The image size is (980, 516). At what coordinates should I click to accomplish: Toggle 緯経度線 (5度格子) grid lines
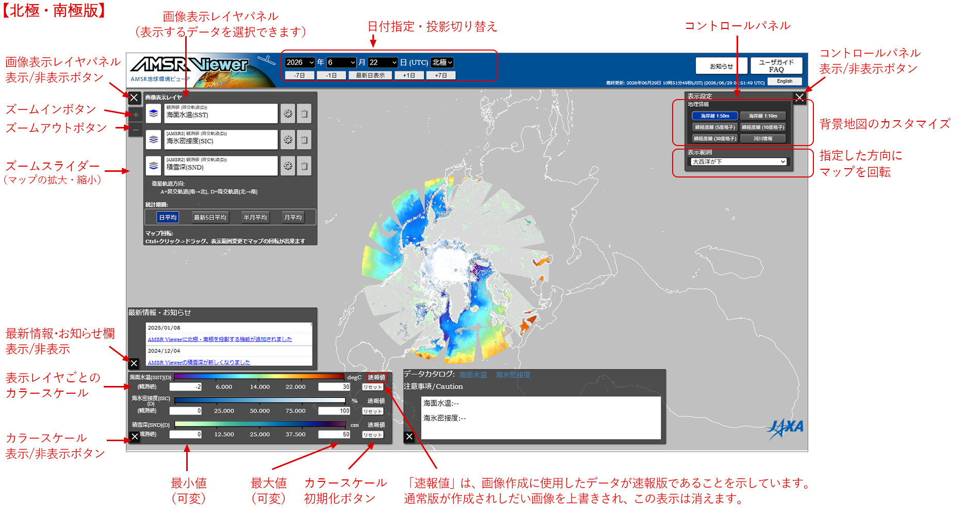[x=715, y=127]
